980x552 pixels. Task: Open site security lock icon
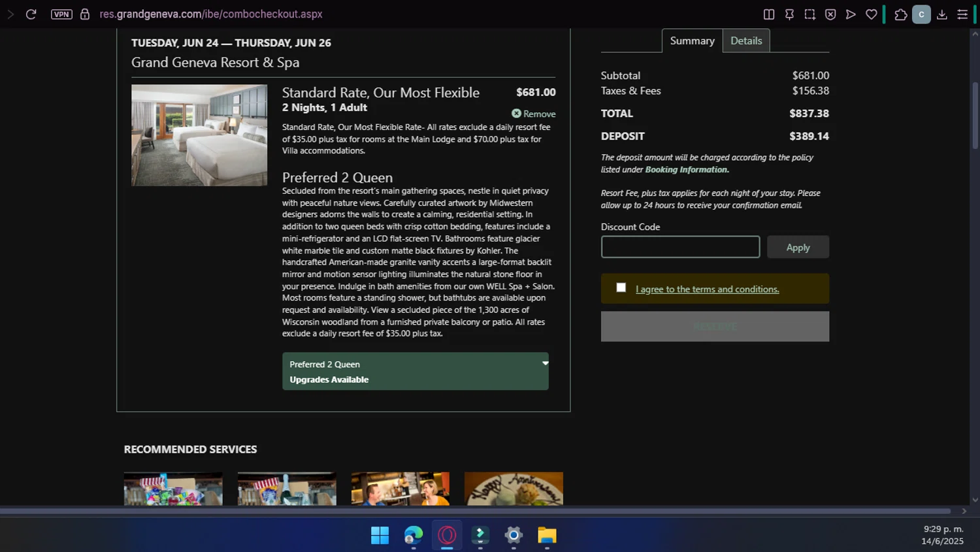click(85, 14)
